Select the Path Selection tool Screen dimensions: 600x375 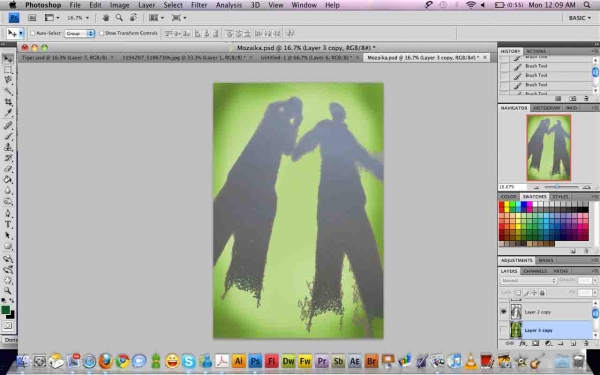[x=8, y=235]
